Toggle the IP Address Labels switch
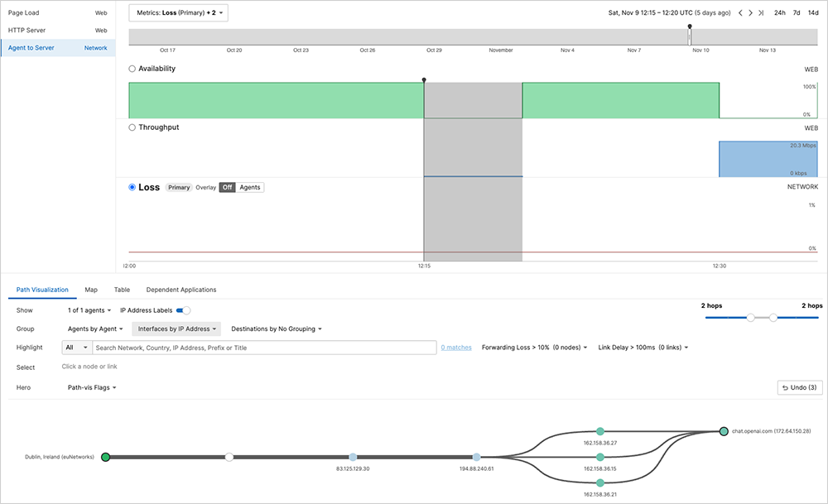The image size is (828, 504). [183, 310]
